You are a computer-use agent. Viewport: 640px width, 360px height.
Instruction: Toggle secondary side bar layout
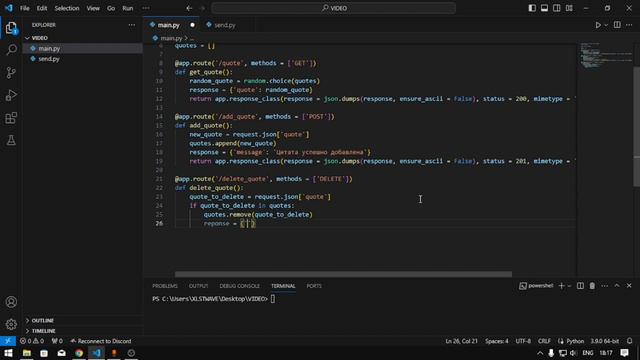click(556, 8)
